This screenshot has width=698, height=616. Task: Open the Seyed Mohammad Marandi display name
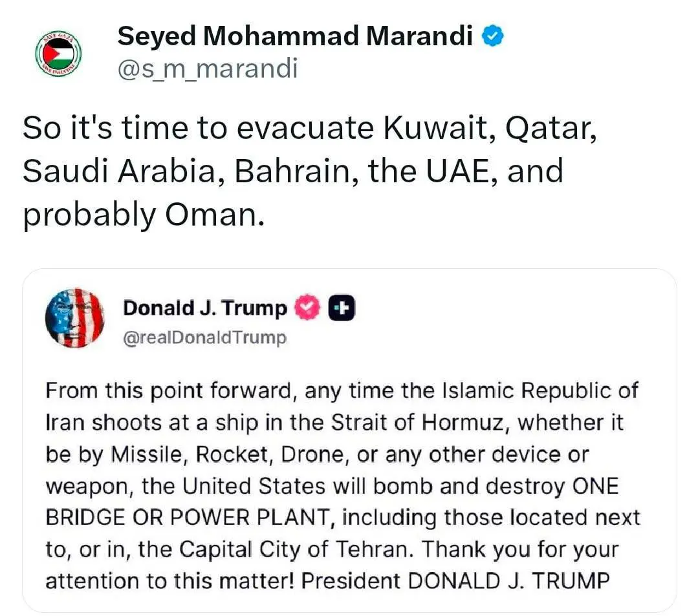coord(295,36)
